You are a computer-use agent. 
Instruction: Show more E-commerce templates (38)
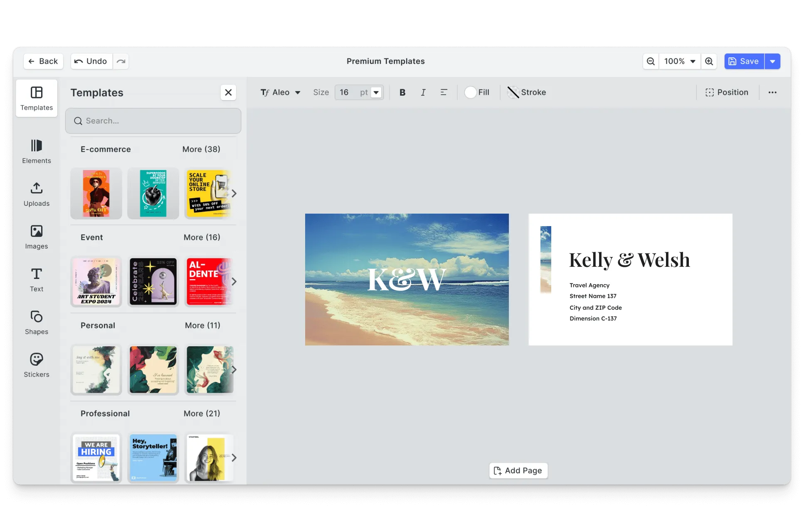(x=201, y=149)
